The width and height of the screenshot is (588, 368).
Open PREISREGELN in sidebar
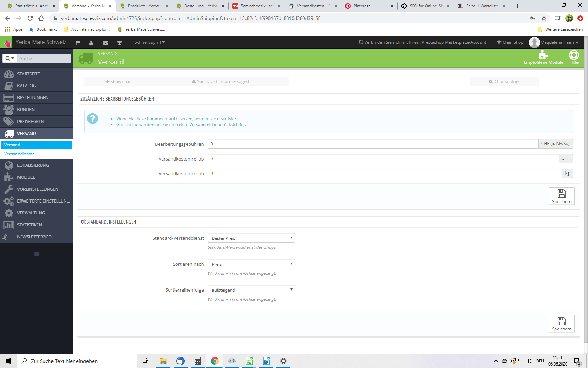[37, 122]
